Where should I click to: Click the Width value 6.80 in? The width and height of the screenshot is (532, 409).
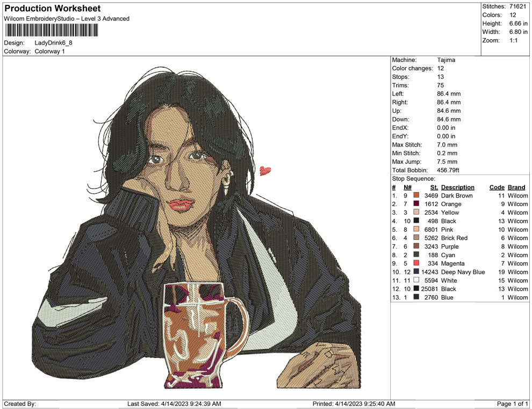518,32
